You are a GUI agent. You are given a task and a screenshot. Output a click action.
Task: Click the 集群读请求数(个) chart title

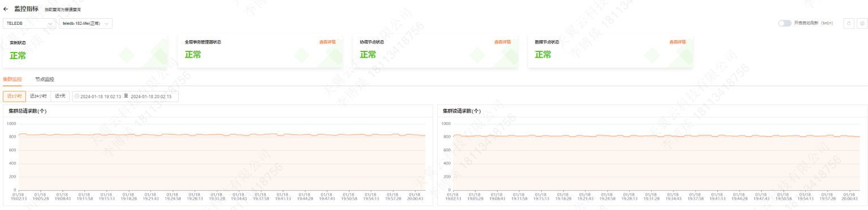462,111
